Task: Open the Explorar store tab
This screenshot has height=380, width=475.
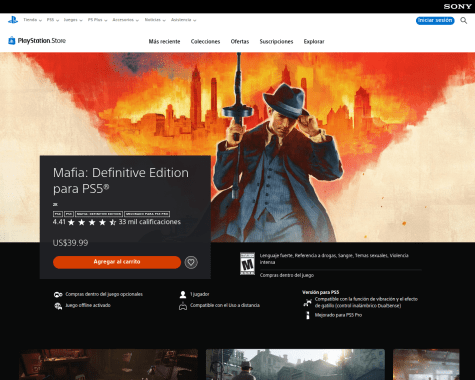Action: pos(314,42)
